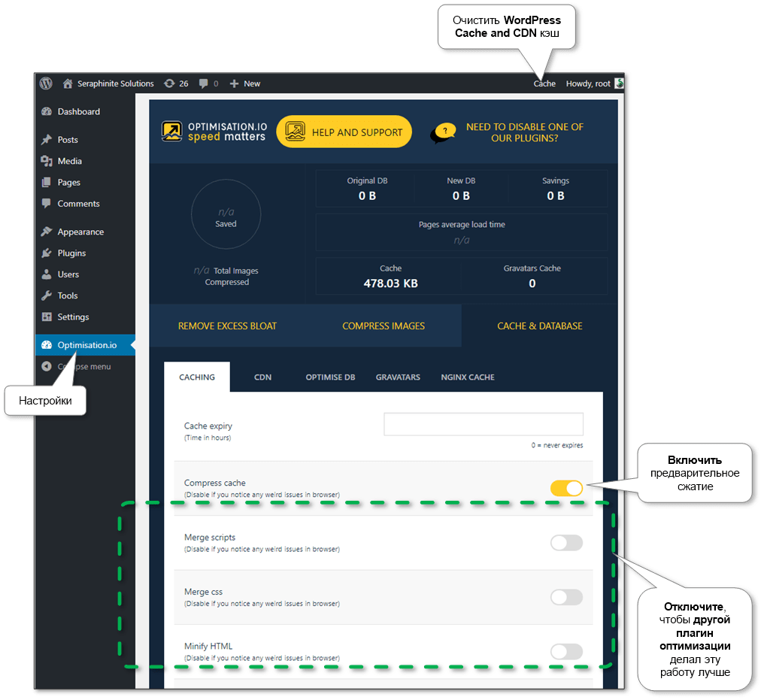Open Remove Excess Bloat tab
The width and height of the screenshot is (761, 700).
point(227,326)
